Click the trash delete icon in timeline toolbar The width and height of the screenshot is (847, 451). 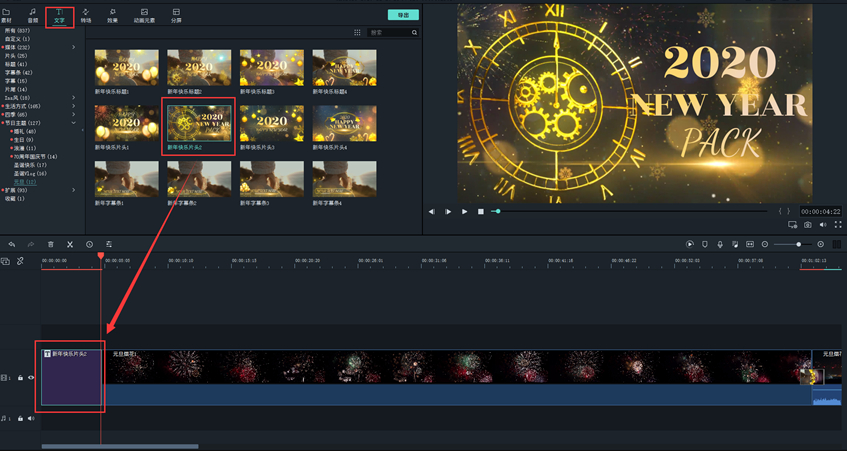click(x=51, y=244)
